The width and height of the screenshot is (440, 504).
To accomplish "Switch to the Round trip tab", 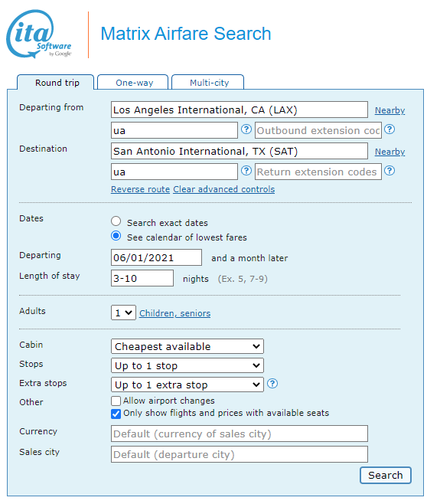I will point(56,82).
